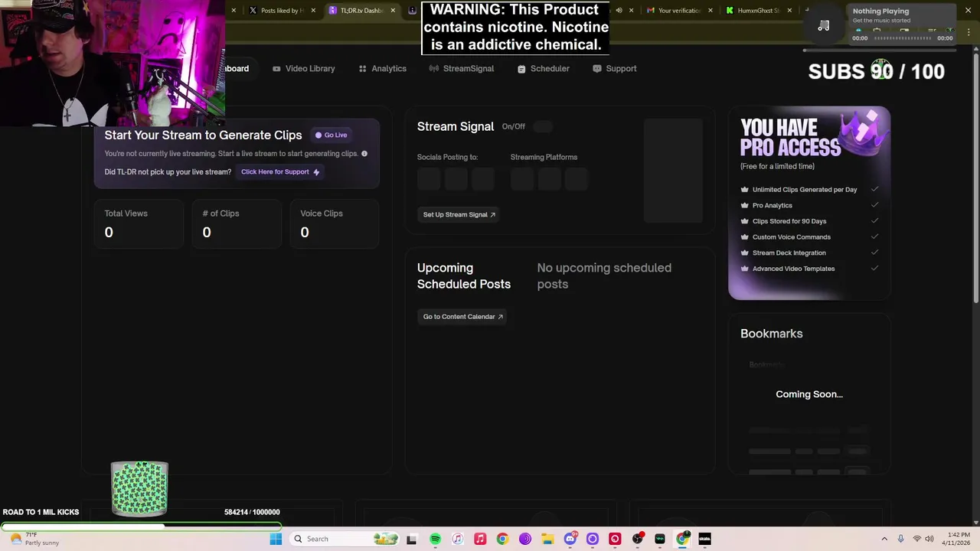The image size is (980, 551).
Task: Click the Go Live button
Action: [331, 135]
